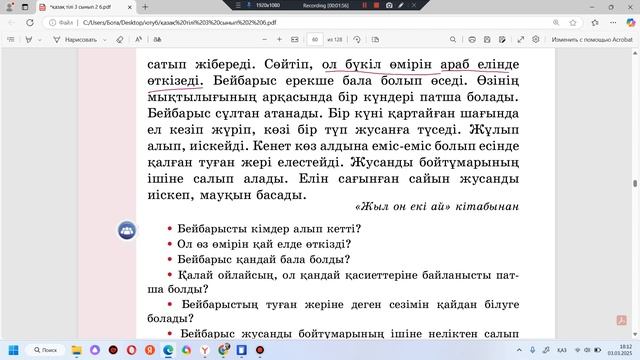Click the text «Жыл он екі ай» кітабынан

(x=437, y=207)
